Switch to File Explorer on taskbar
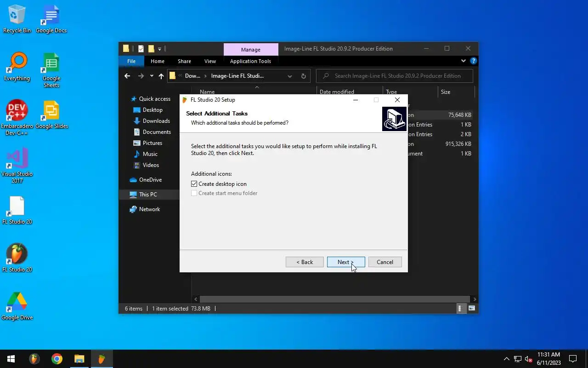The image size is (588, 368). pyautogui.click(x=79, y=359)
